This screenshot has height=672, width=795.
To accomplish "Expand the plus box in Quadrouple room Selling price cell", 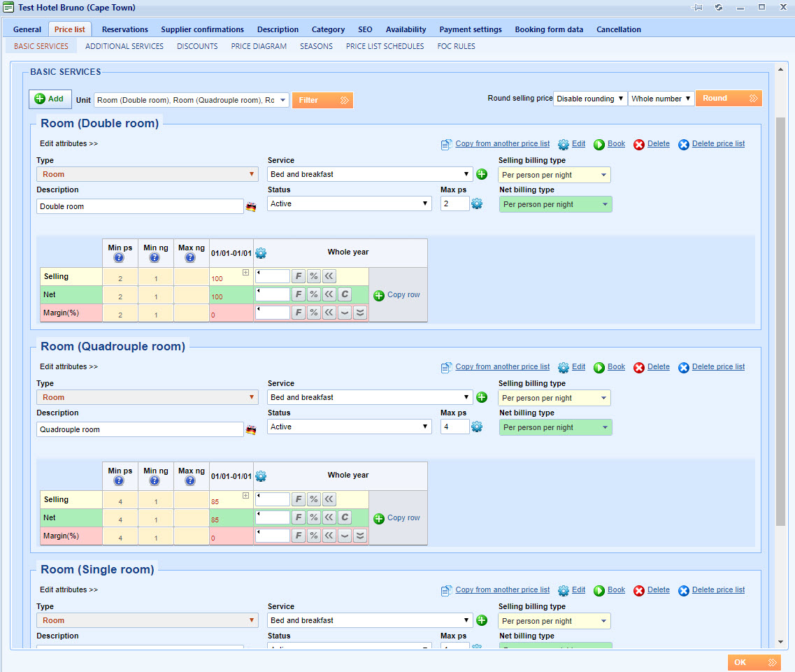I will coord(246,496).
